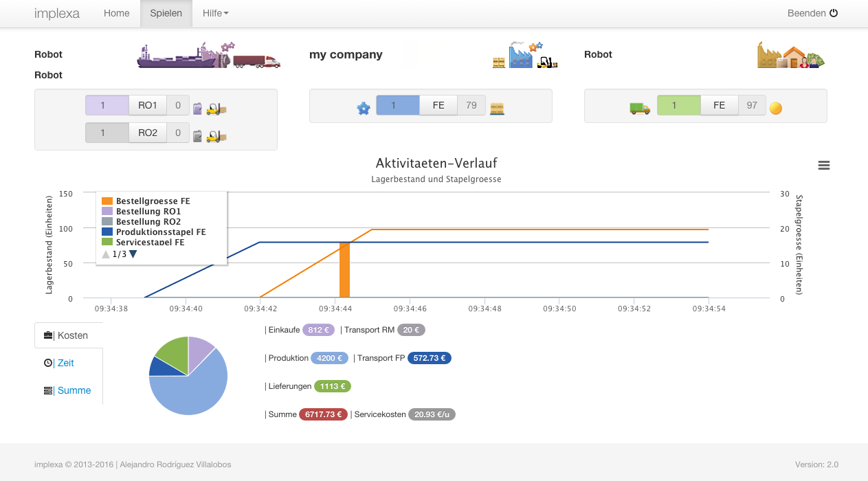
Task: Open the Hilfe dropdown menu
Action: coord(216,13)
